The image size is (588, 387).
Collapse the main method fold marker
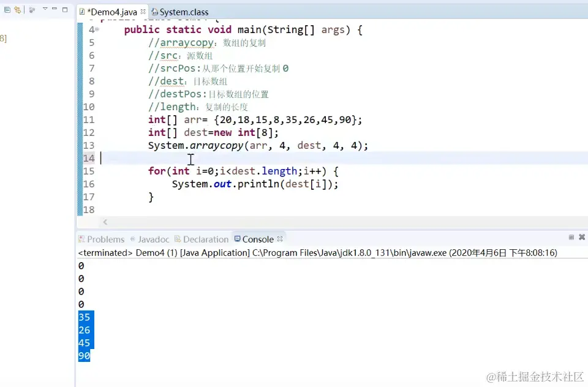pos(97,29)
